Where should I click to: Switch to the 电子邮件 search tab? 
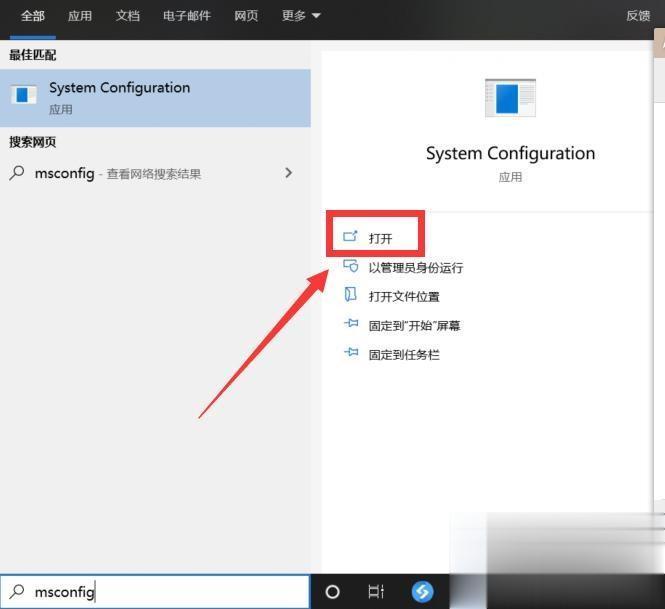tap(187, 16)
